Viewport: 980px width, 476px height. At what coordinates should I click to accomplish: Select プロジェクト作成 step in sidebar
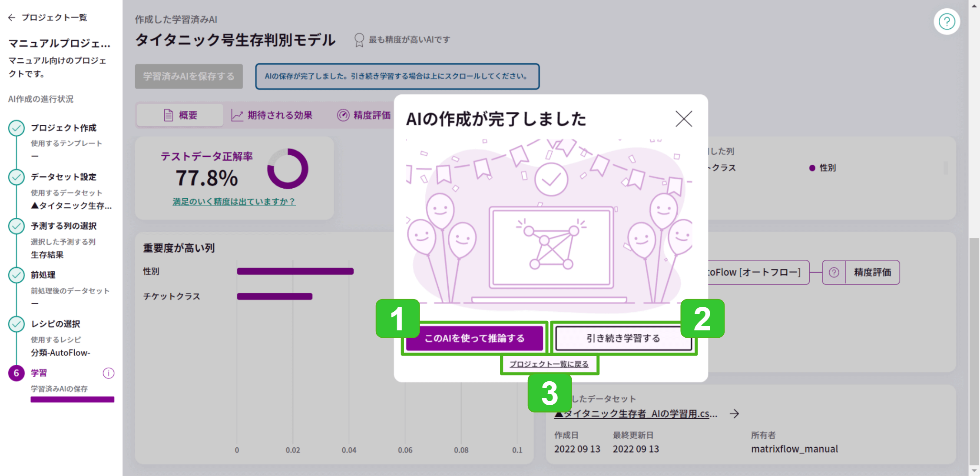click(x=63, y=128)
